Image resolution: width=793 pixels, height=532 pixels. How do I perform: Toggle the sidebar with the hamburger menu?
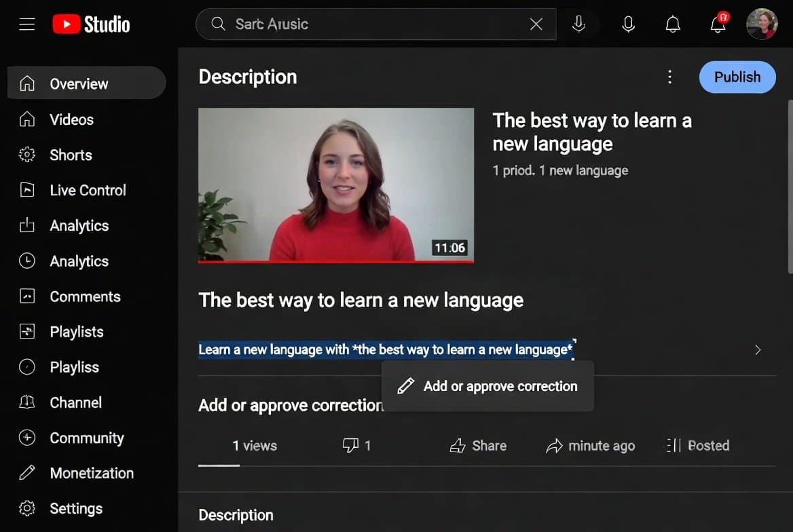pos(27,24)
